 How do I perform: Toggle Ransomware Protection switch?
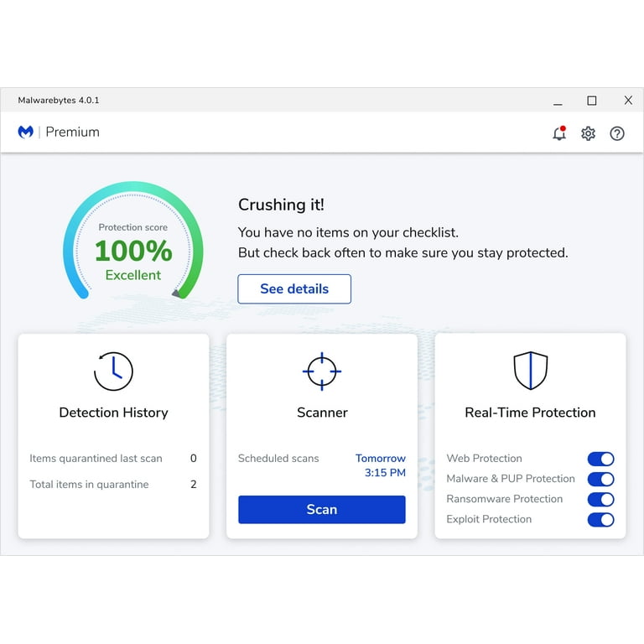pos(600,499)
